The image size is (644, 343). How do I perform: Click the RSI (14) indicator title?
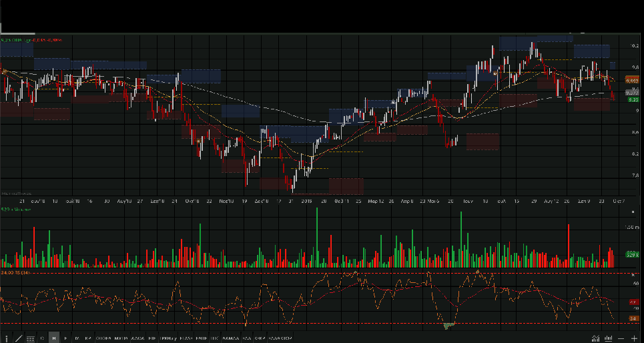16,273
